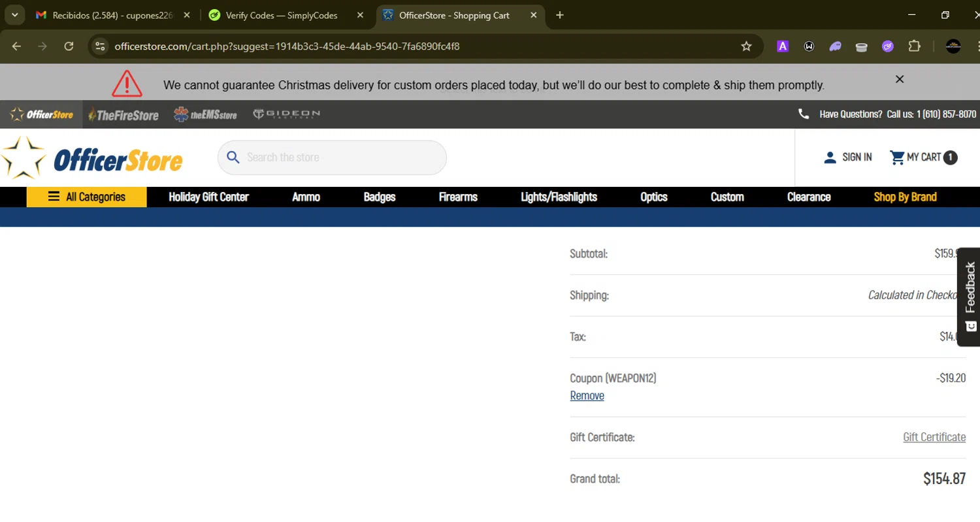Reload the current page
Viewport: 980px width, 522px height.
(69, 46)
